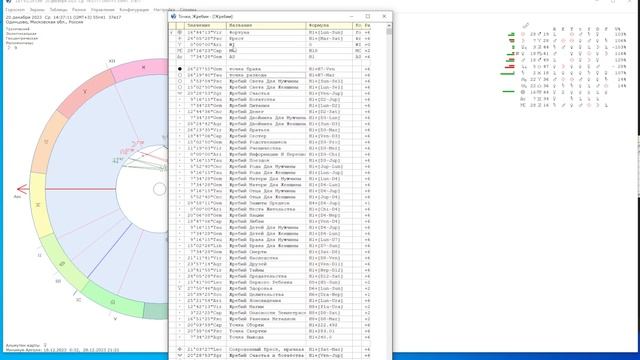640x360 pixels.
Task: Click the scrollbar up arrow in lots window
Action: click(389, 25)
